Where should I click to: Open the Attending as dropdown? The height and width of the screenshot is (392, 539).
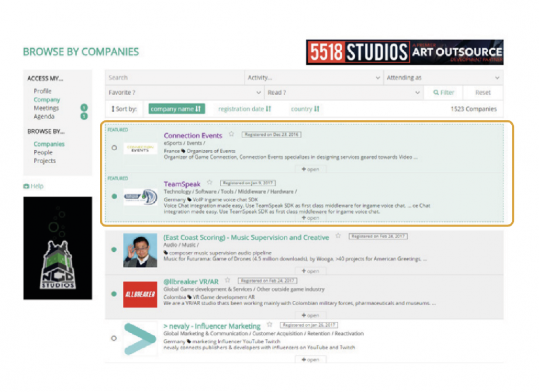pyautogui.click(x=443, y=77)
